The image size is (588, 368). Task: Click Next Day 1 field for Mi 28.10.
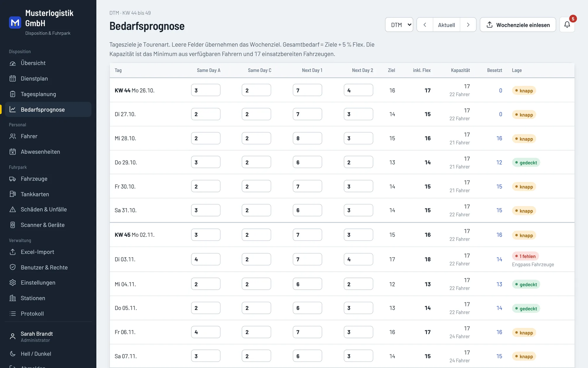point(307,138)
